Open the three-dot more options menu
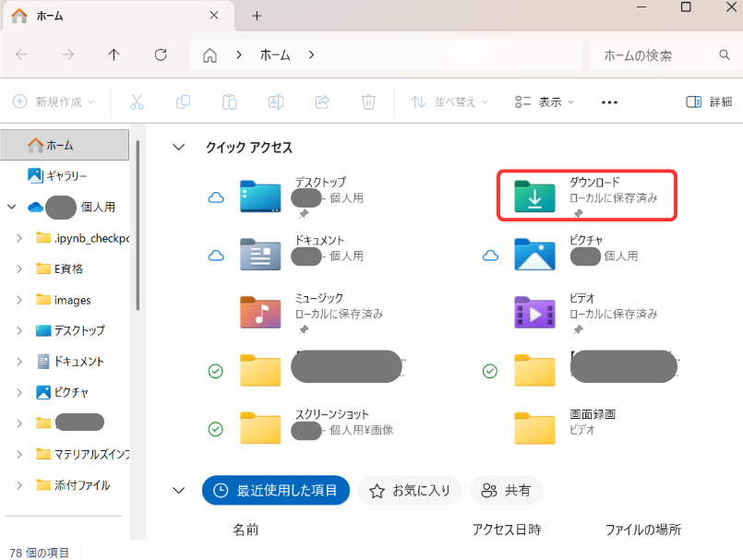 point(609,101)
